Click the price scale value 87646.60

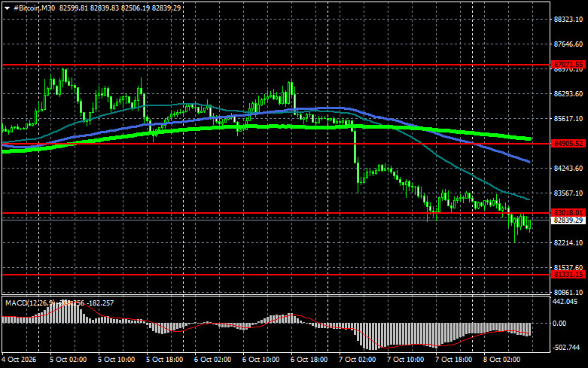tap(568, 44)
